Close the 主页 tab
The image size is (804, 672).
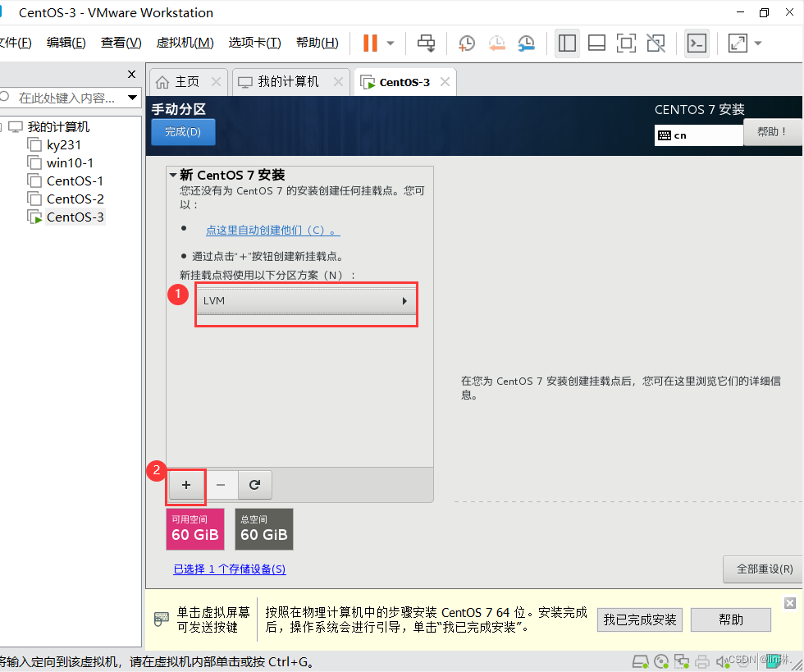tap(217, 81)
